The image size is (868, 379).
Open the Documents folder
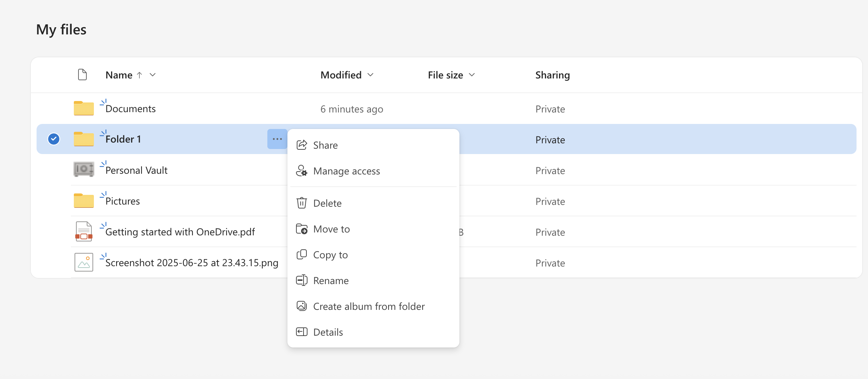pos(130,109)
